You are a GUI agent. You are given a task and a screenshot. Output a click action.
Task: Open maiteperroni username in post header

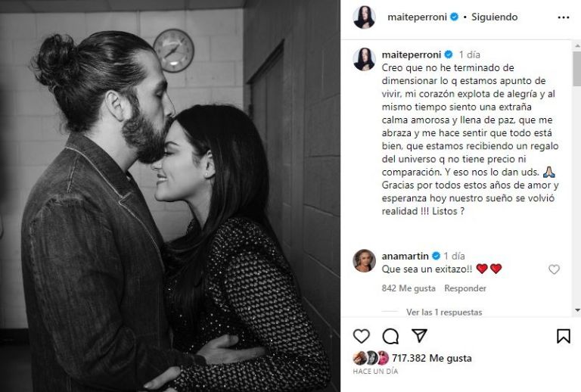(418, 17)
